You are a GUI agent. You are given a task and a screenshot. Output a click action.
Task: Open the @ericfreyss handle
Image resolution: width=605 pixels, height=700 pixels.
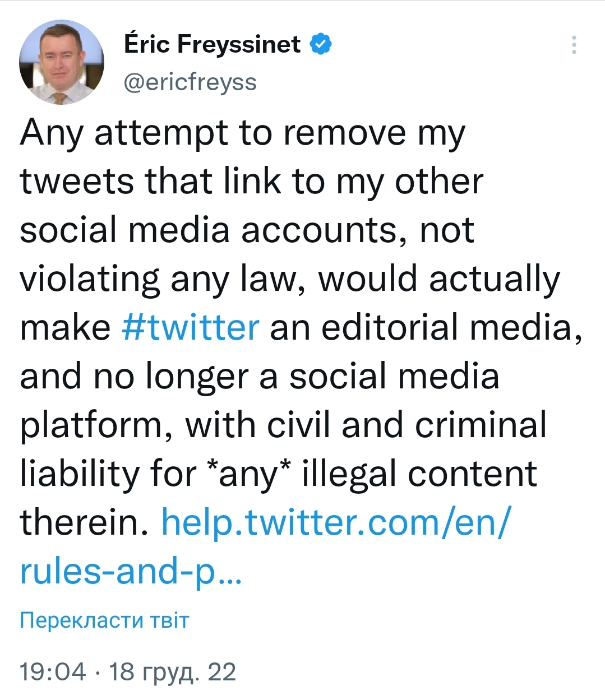click(190, 82)
